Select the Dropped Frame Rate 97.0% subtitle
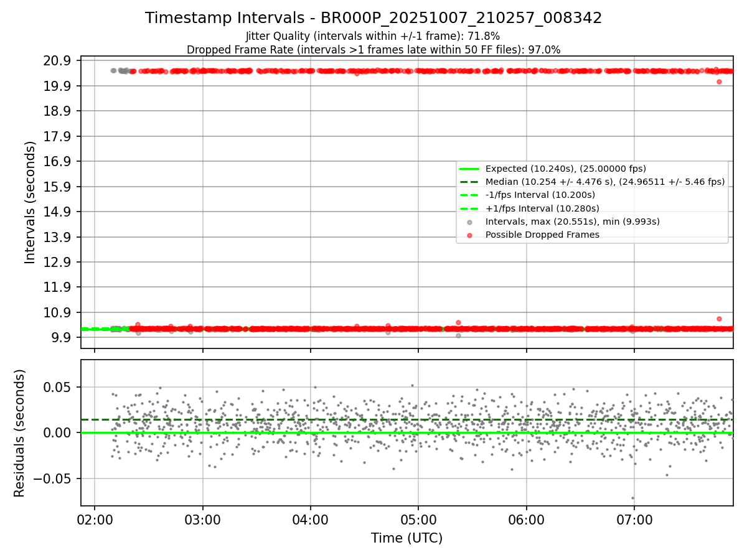 (x=374, y=50)
